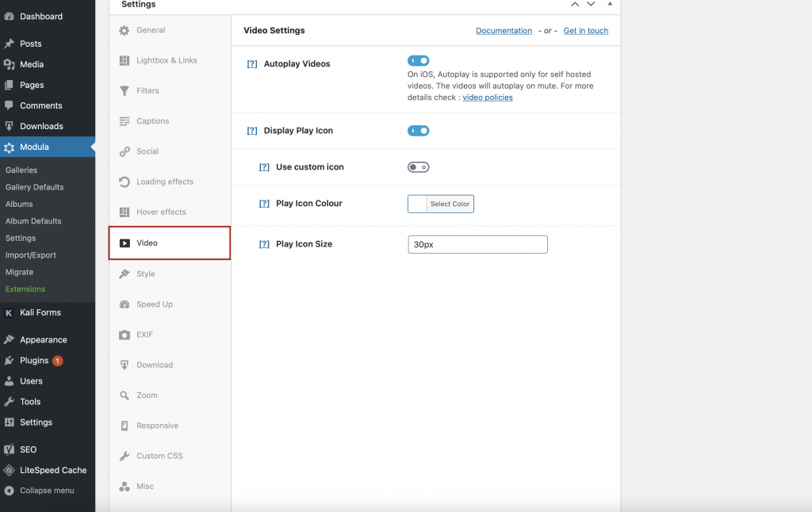Switch to the Captions tab
This screenshot has height=512, width=812.
pyautogui.click(x=170, y=121)
